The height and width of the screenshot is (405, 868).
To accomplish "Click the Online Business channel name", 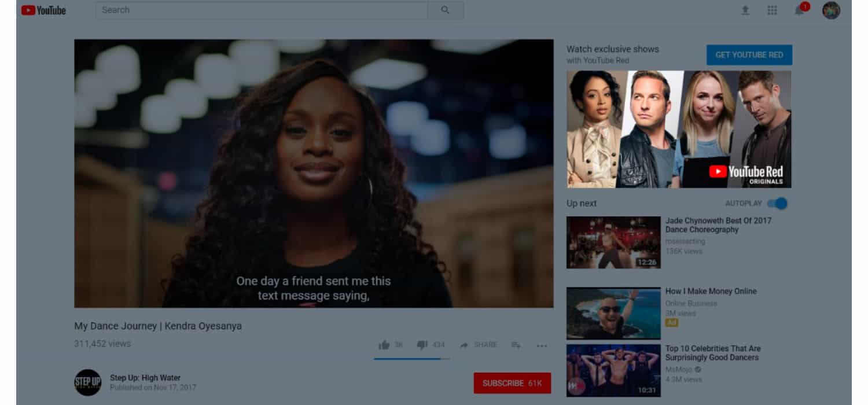I will tap(691, 303).
